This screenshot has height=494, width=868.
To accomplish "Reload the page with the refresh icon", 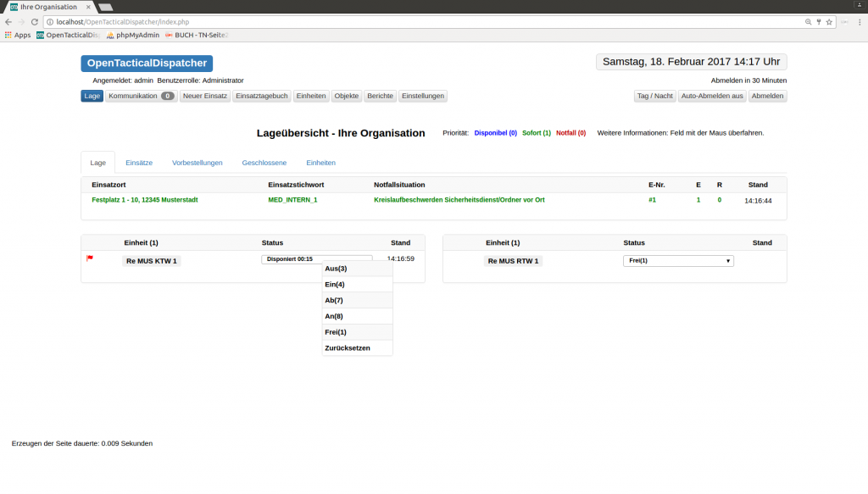I will pos(34,22).
